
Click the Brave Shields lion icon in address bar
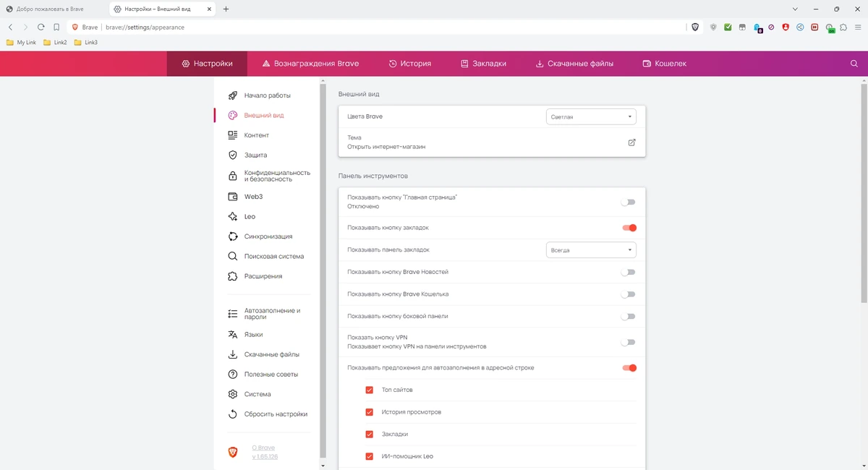[x=695, y=27]
